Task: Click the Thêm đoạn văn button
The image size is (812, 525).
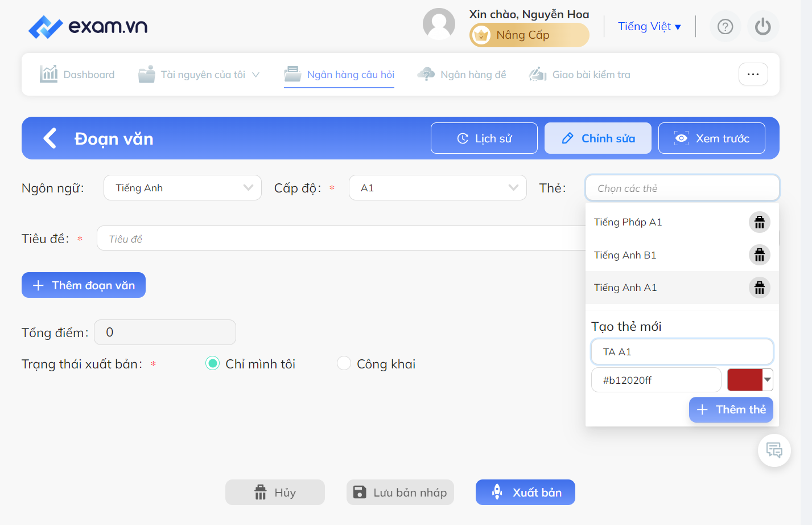Action: click(x=84, y=285)
